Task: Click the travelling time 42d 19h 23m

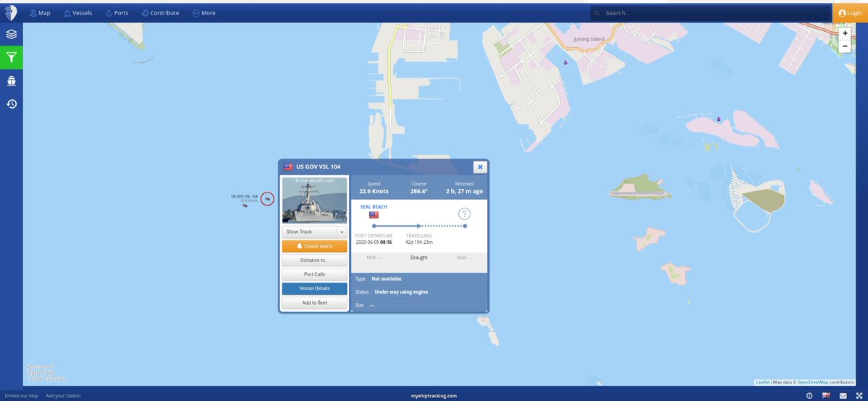Action: pyautogui.click(x=419, y=242)
